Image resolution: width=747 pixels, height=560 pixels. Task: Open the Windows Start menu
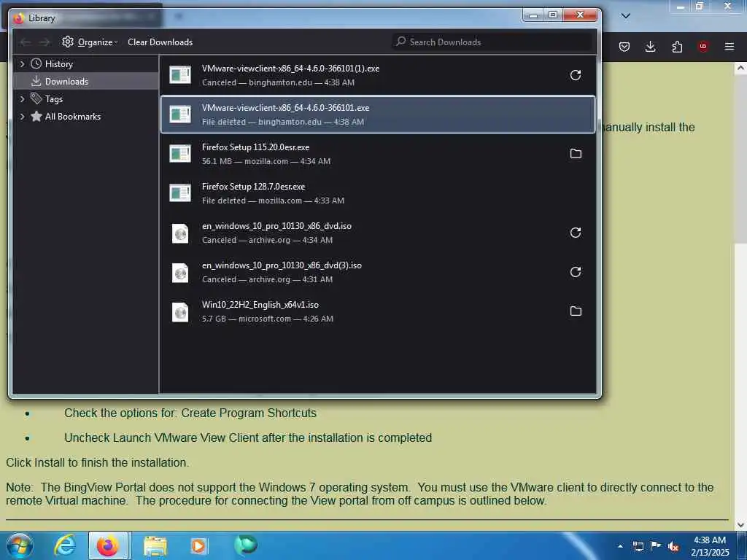[x=19, y=545]
